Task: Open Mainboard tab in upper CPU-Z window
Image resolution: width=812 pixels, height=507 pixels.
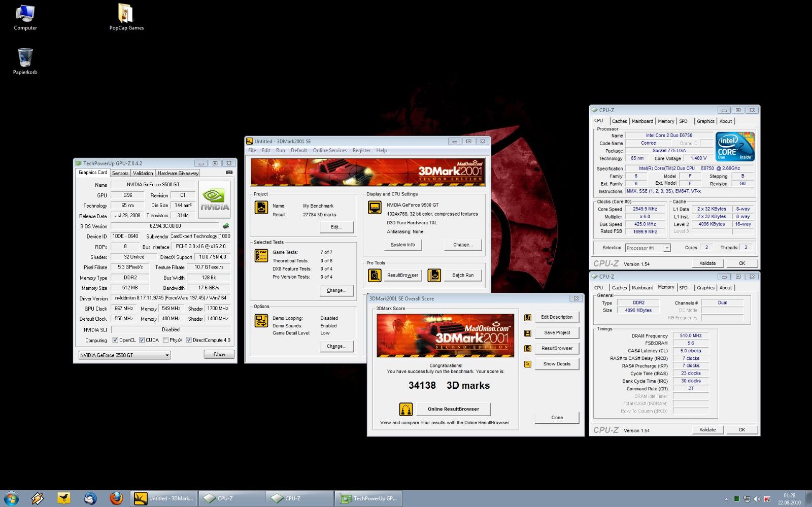Action: click(x=642, y=121)
